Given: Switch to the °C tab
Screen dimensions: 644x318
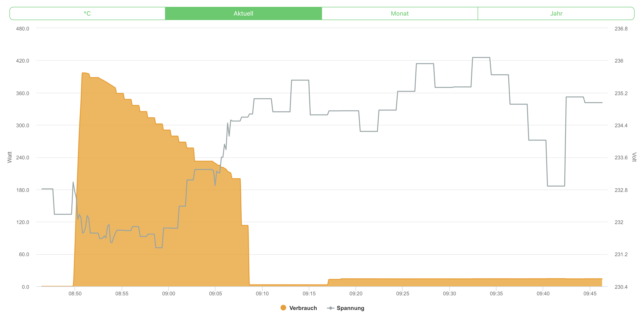Looking at the screenshot, I should (87, 13).
